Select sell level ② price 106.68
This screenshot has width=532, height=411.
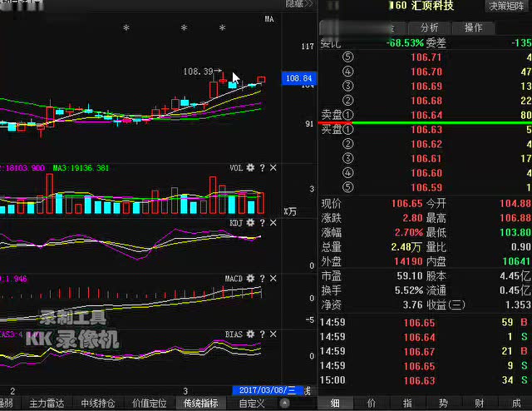(426, 101)
